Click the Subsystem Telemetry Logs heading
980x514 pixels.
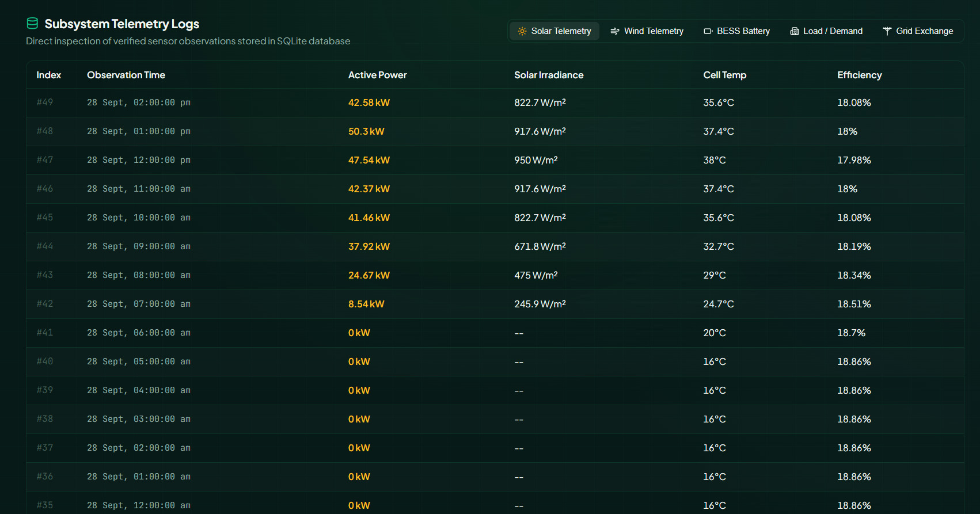pos(122,24)
